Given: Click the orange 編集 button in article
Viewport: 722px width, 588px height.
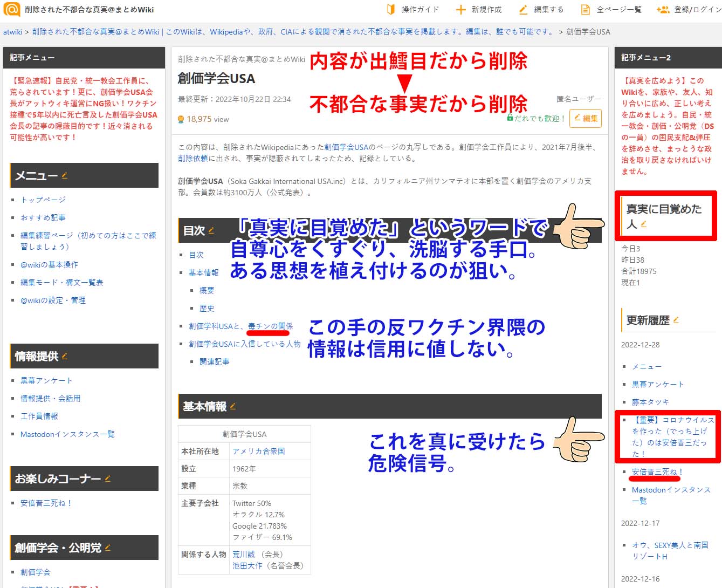Looking at the screenshot, I should 585,118.
